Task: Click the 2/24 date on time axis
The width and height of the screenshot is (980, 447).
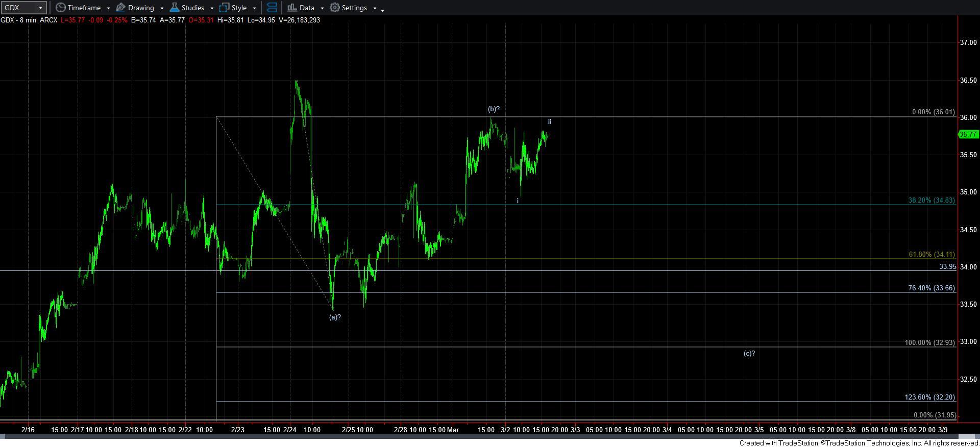Action: coord(290,430)
